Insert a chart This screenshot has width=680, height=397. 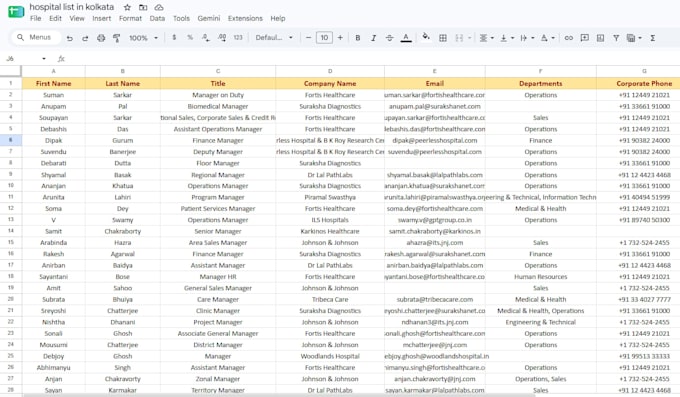600,38
